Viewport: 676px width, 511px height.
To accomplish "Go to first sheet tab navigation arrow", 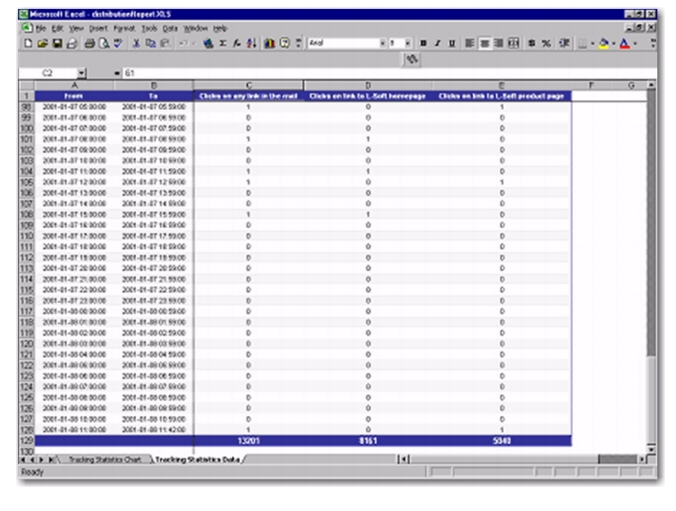I will click(x=23, y=460).
